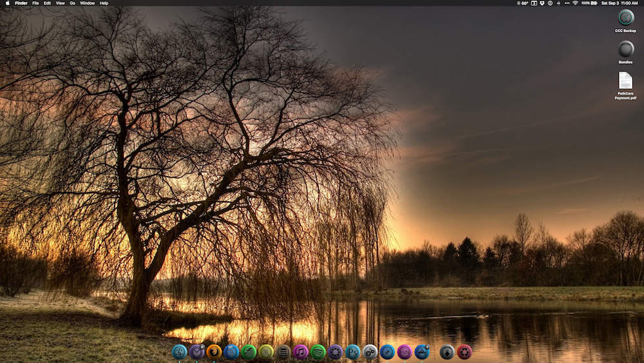
Task: Launch iTunes music note icon
Action: coord(301,352)
